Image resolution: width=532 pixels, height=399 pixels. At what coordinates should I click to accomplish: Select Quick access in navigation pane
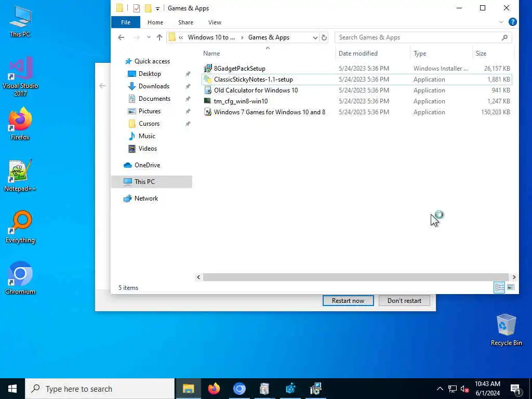[x=152, y=61]
